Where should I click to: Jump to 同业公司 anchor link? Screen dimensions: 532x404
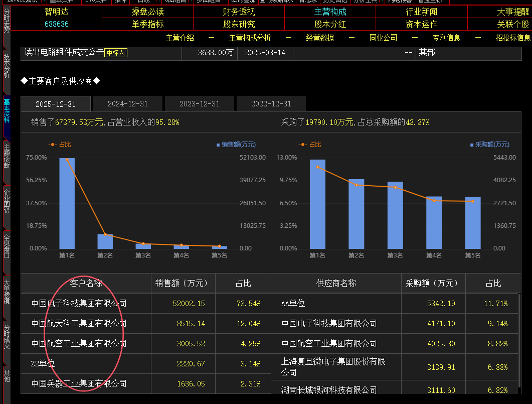[384, 38]
